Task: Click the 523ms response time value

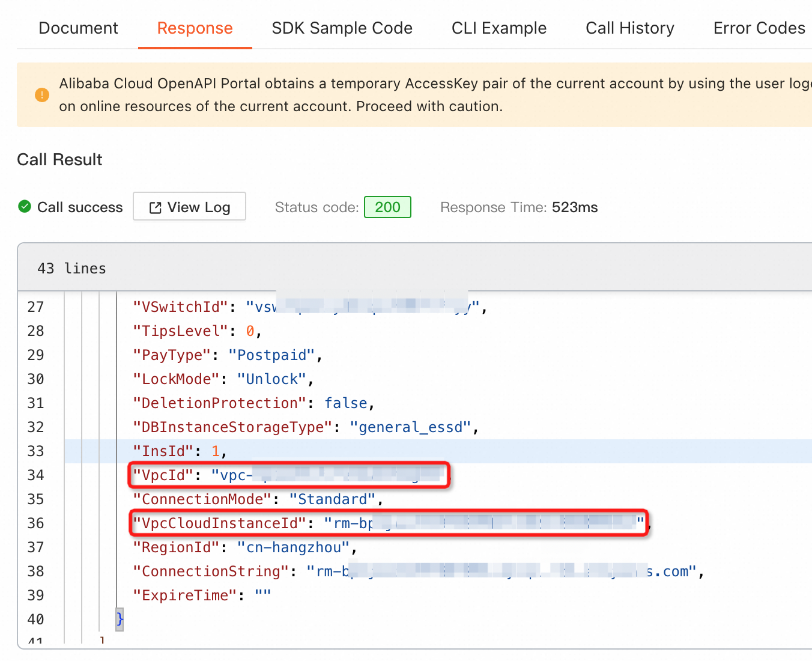Action: [575, 207]
